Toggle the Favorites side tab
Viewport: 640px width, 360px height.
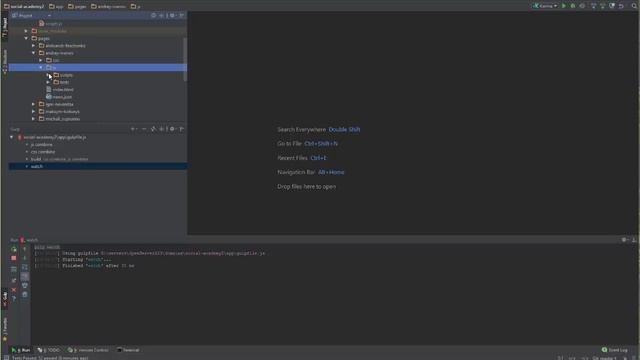pos(4,329)
